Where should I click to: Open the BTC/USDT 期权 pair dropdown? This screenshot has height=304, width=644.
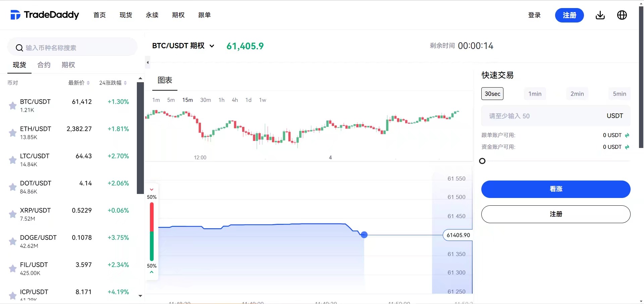click(x=211, y=46)
